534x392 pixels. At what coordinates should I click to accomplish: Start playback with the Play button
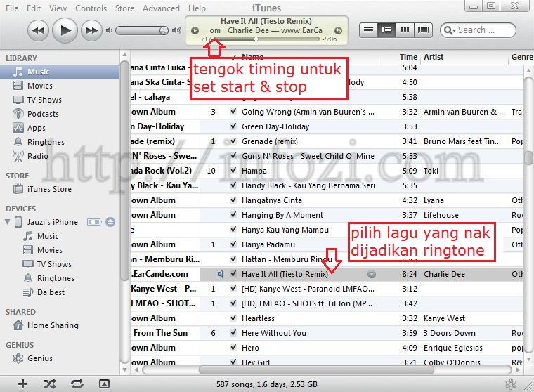(65, 31)
